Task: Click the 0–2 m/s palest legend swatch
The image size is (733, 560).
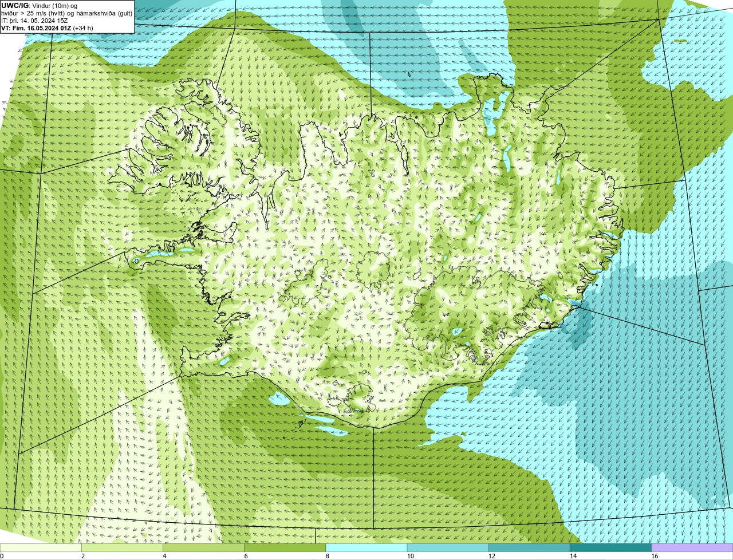Action: pos(41,547)
